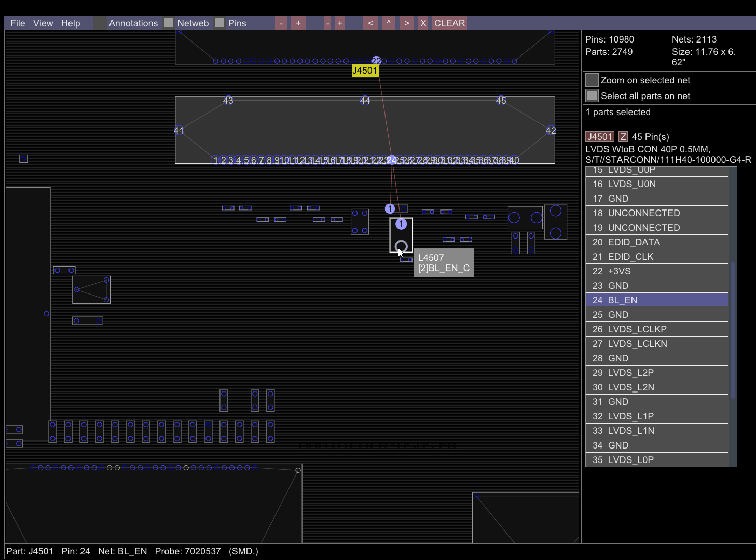Click the narrow second plus button
The width and height of the screenshot is (756, 560).
click(339, 23)
